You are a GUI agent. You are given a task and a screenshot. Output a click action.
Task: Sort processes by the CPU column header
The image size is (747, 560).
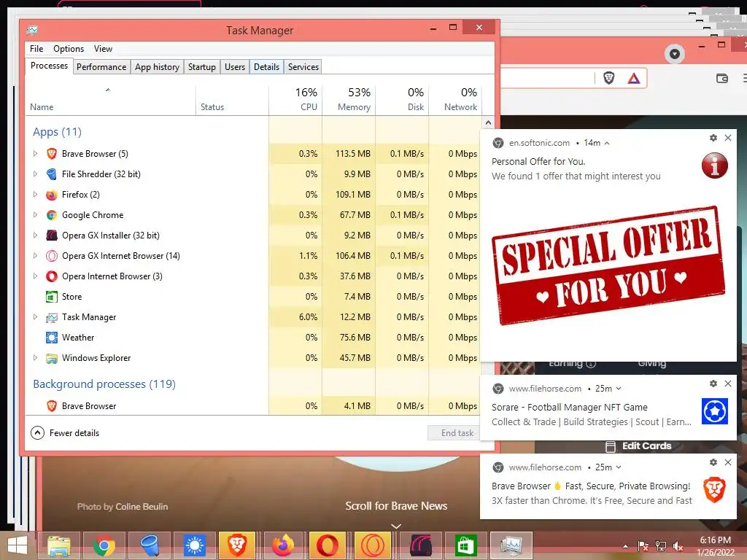pos(295,99)
